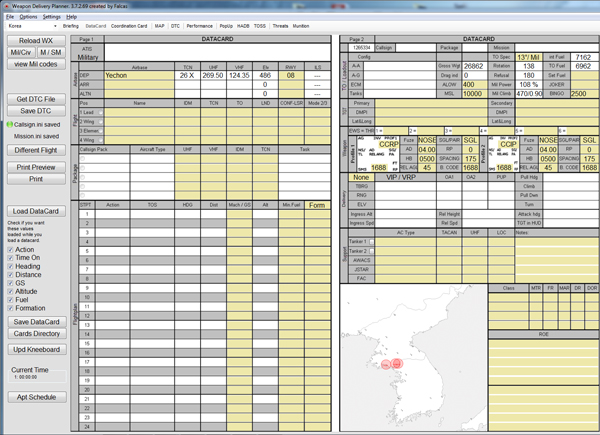The image size is (600, 435).
Task: Click the Yechon departure airbase cell
Action: (x=139, y=75)
